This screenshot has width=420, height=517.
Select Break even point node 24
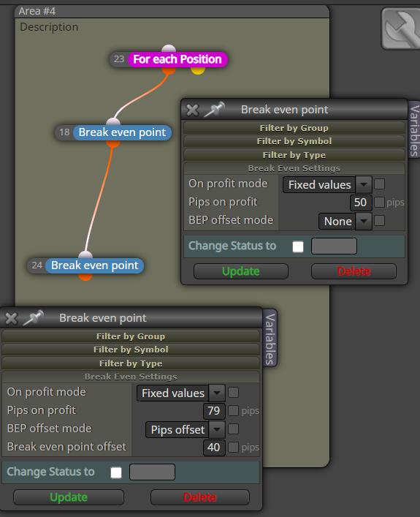[x=94, y=265]
